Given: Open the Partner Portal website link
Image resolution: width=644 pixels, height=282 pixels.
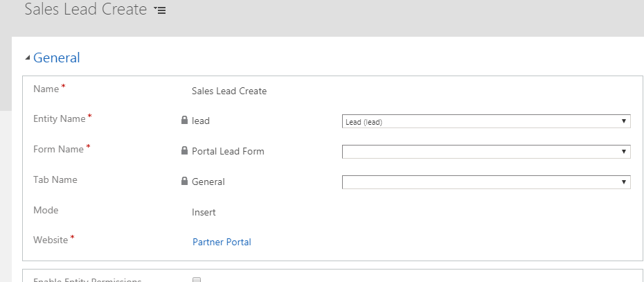Looking at the screenshot, I should (x=222, y=242).
